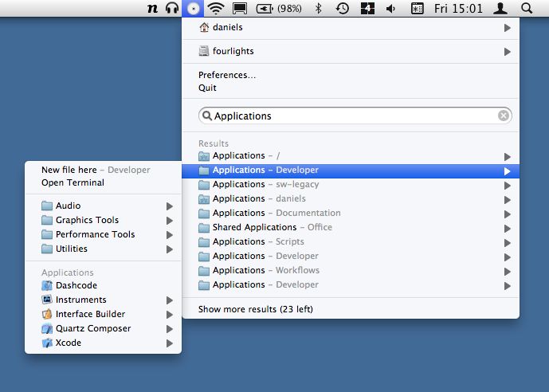Click the Performance Tools folder icon

coord(47,234)
